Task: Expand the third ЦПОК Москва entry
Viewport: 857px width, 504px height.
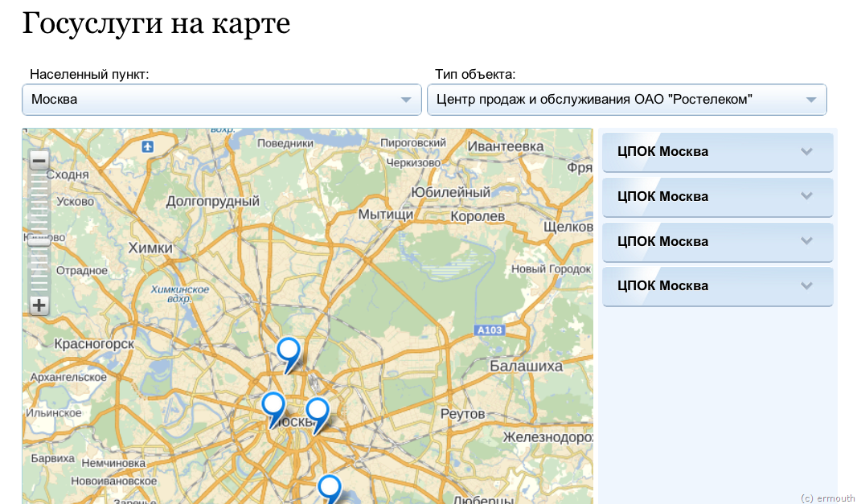Action: pyautogui.click(x=718, y=242)
